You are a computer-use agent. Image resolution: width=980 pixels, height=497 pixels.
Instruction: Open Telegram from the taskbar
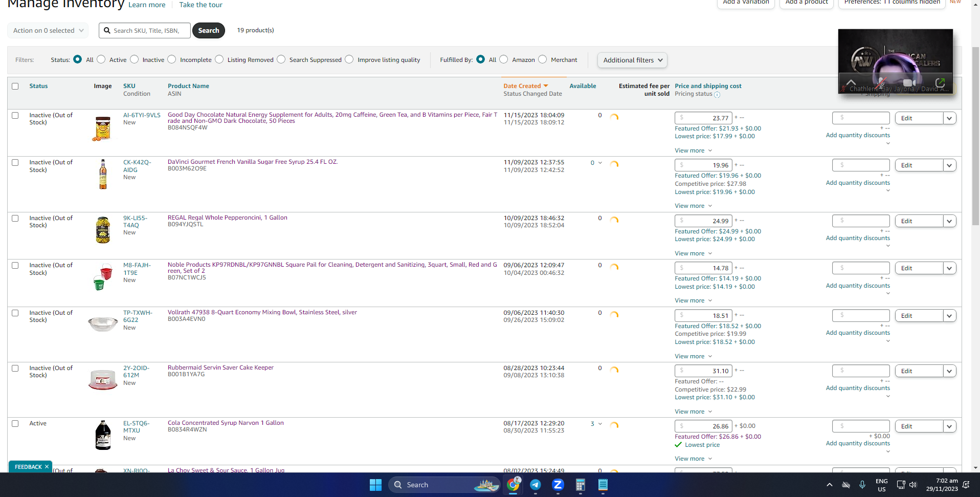coord(536,485)
